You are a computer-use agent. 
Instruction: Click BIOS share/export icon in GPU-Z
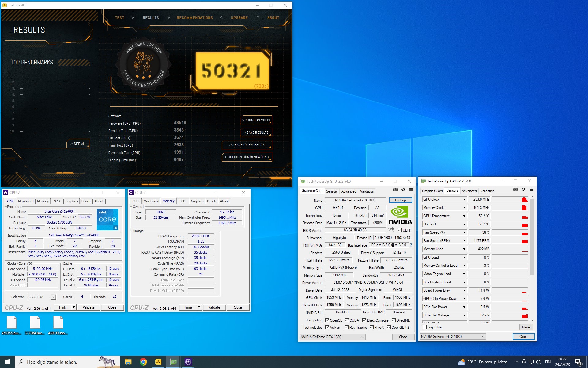pos(391,230)
